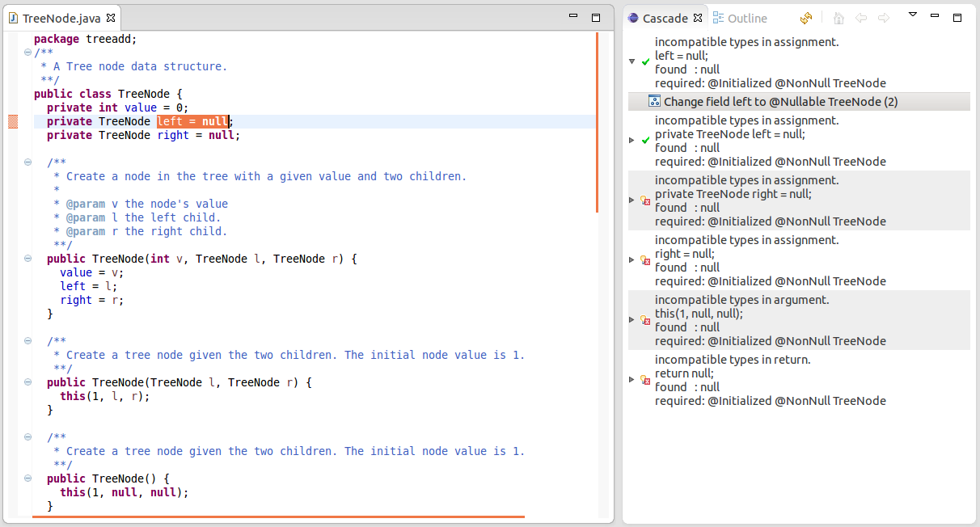This screenshot has width=980, height=527.
Task: Click green checkmark of 'private TreeNode left' entry
Action: pyautogui.click(x=645, y=141)
